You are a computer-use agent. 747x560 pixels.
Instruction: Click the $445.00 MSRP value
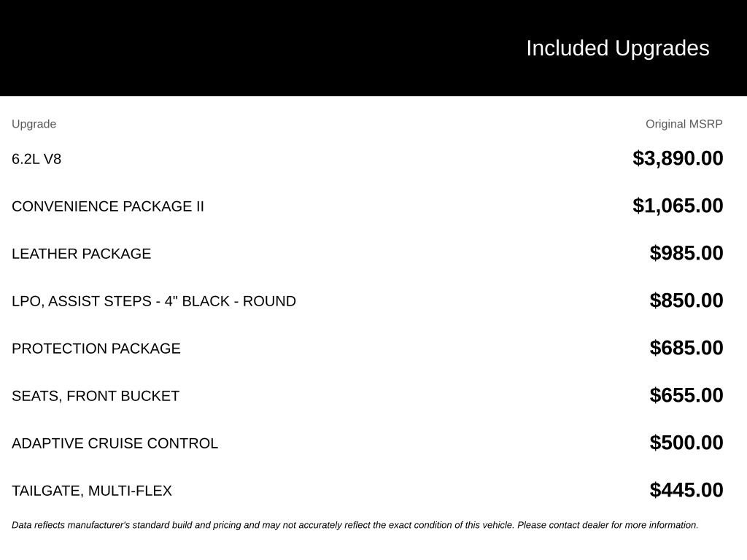point(686,490)
